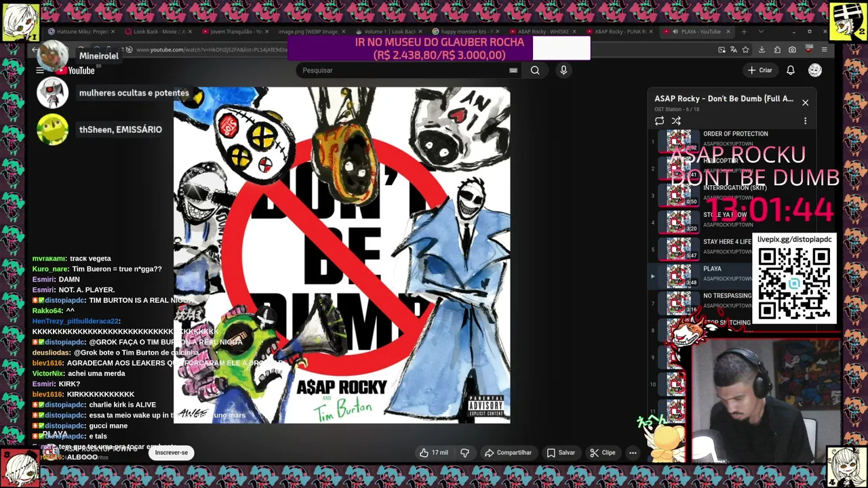Click the red extension badge icon
This screenshot has height=488, width=868.
pyautogui.click(x=808, y=49)
